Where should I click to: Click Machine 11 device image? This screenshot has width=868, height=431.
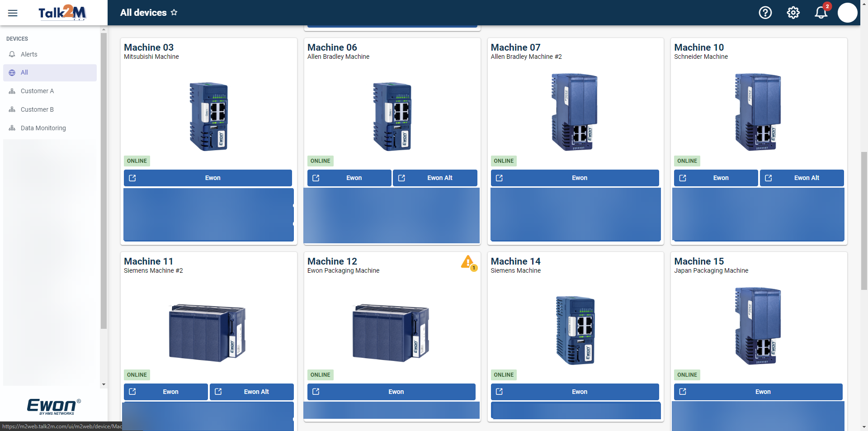(x=207, y=332)
